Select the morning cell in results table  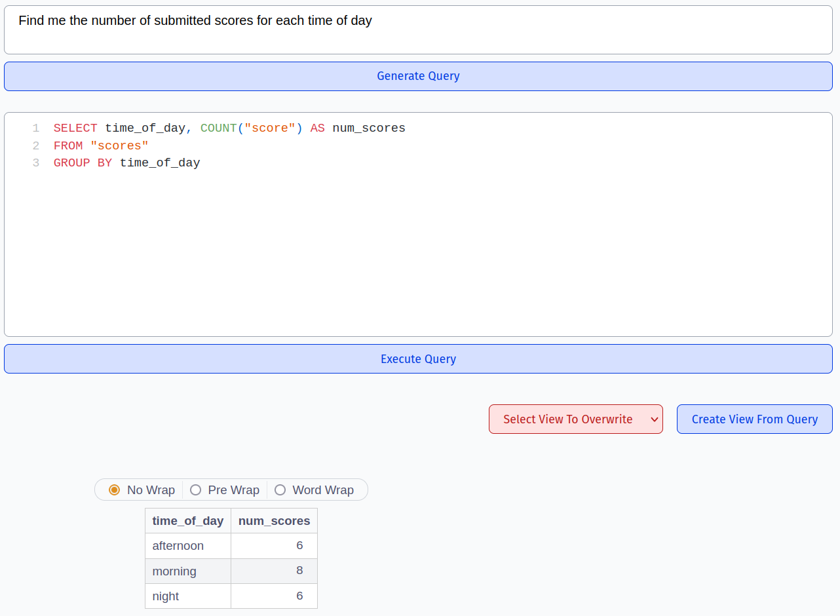point(174,571)
